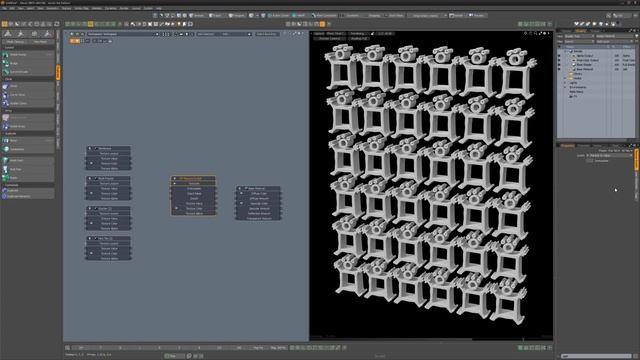Expand the Nodes folder in Shader Tree

coord(565,78)
